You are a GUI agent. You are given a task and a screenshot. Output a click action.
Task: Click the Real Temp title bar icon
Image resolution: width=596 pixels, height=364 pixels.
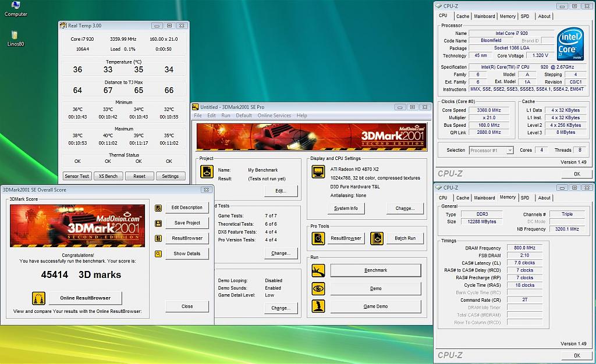click(x=63, y=26)
